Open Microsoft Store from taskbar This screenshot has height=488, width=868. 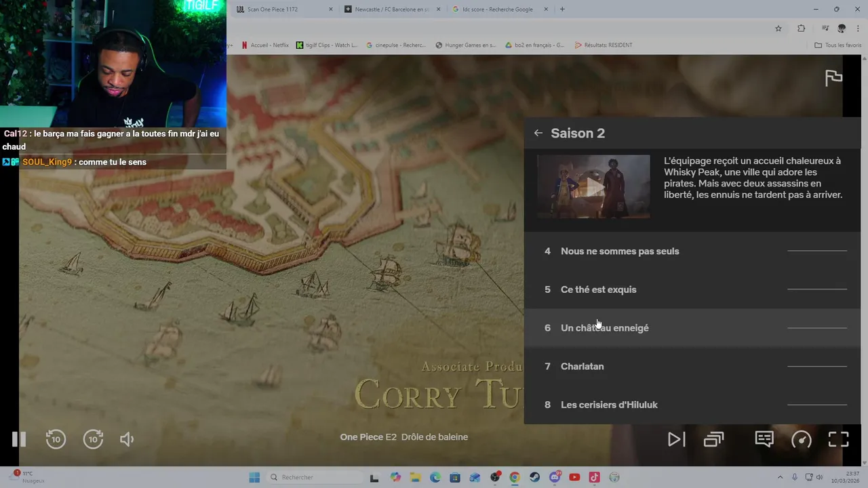pyautogui.click(x=455, y=477)
